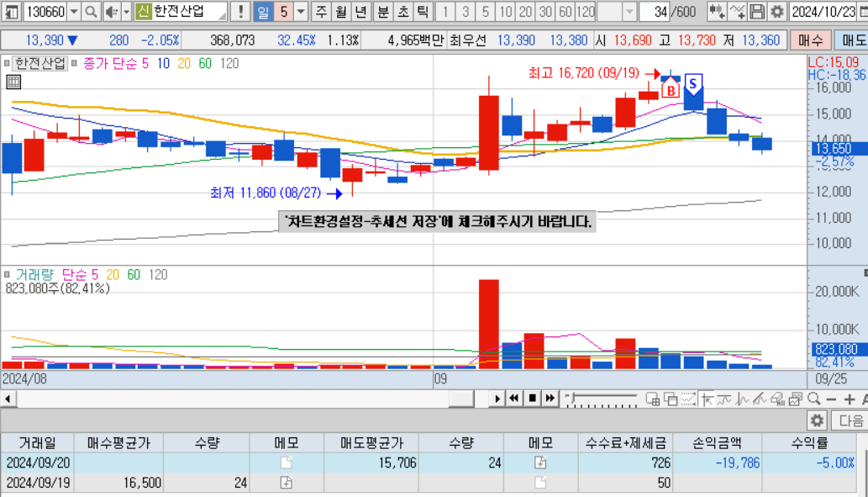Open chart settings gear in top toolbar
Screen dimensions: 868x497
777,12
